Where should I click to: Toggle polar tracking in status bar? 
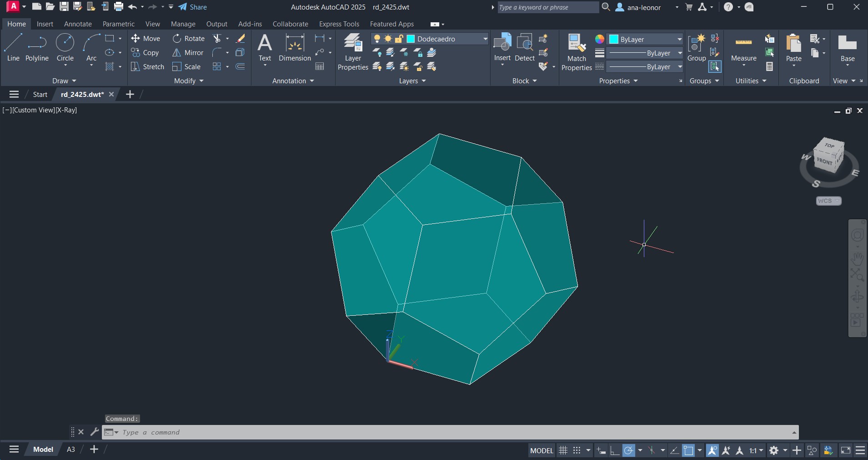[629, 450]
